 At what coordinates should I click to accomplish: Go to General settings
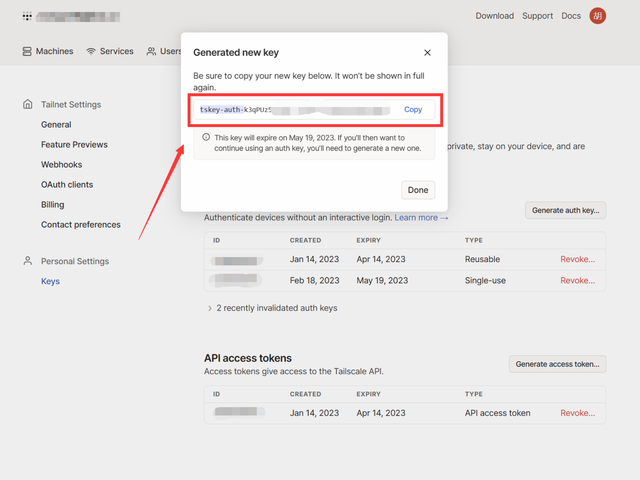56,125
